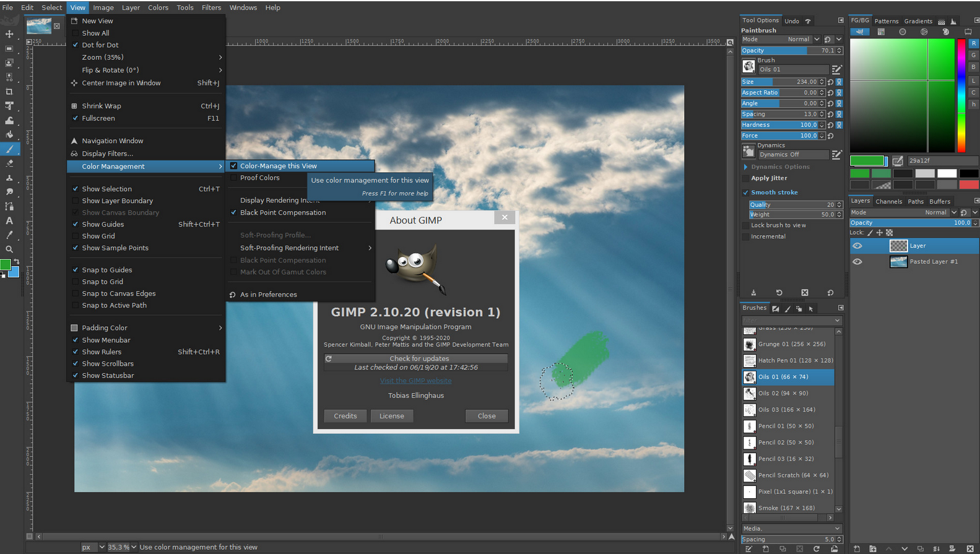Screen dimensions: 980x554
Task: Select the Eraser tool
Action: [x=9, y=163]
